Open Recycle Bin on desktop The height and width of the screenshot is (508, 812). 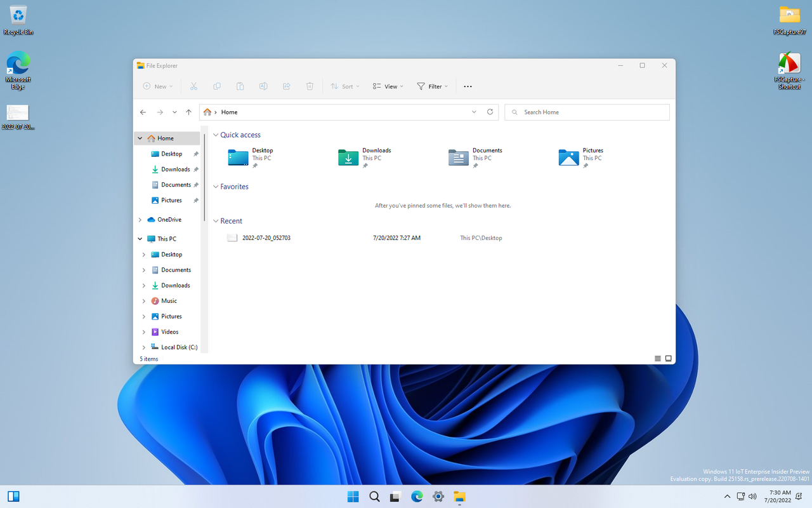18,20
